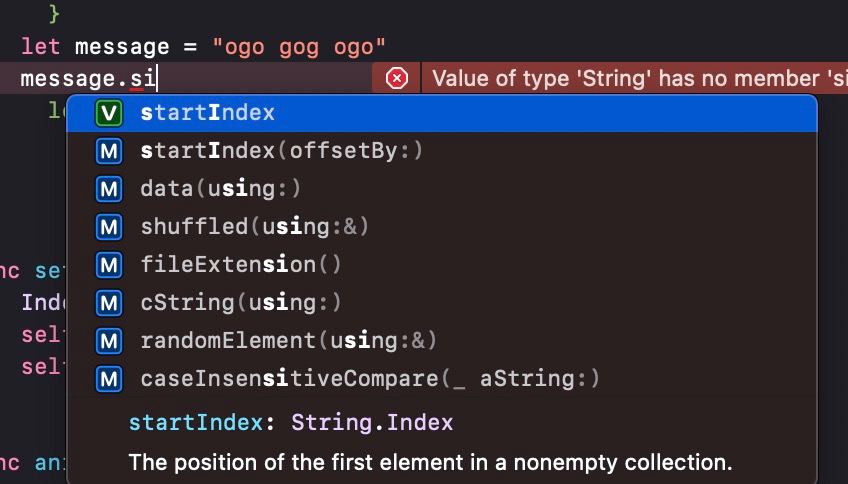Select the cString(using:) suggestion
Viewport: 848px width, 484px height.
(x=241, y=303)
